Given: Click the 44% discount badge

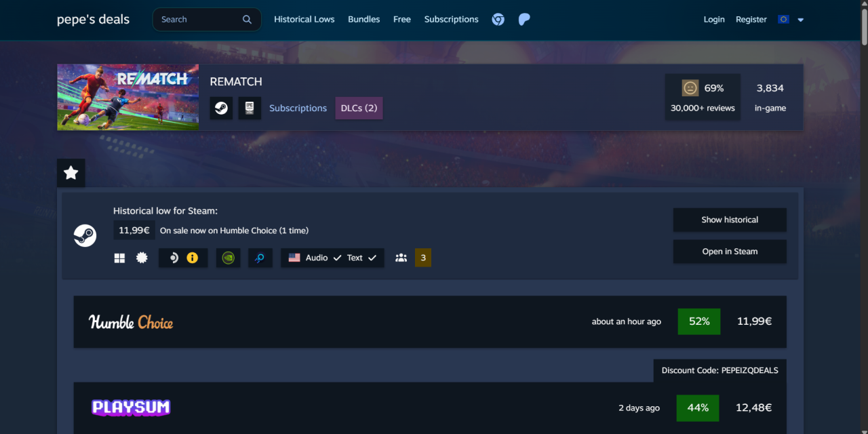Looking at the screenshot, I should click(698, 408).
